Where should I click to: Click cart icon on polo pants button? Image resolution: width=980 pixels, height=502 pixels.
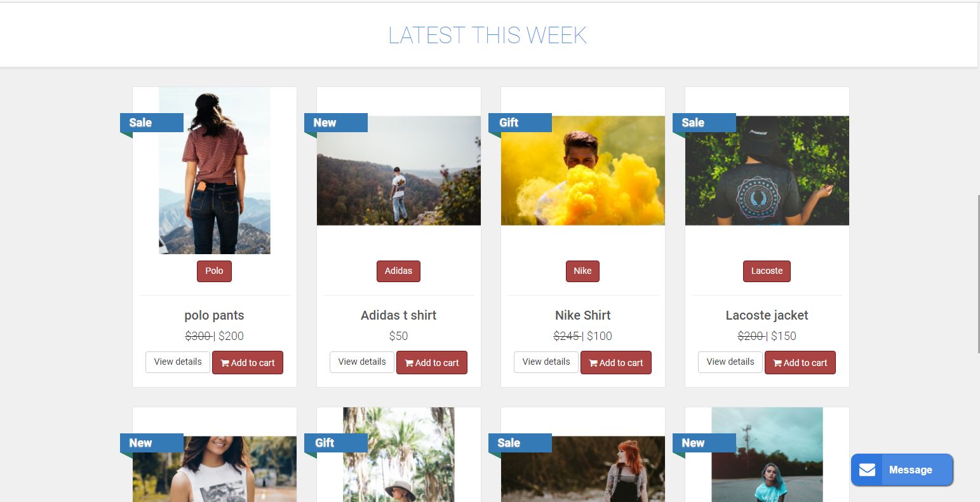225,363
